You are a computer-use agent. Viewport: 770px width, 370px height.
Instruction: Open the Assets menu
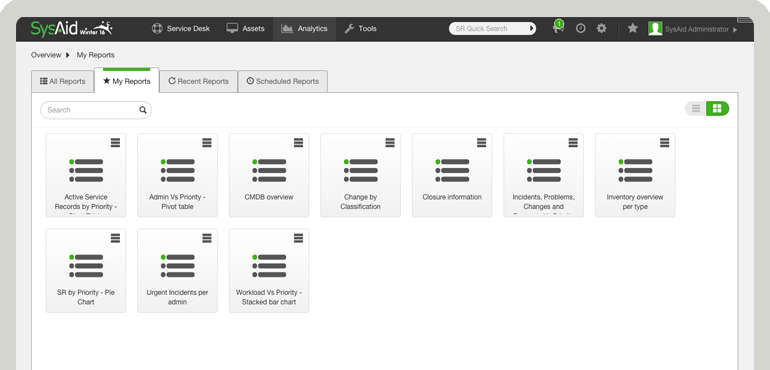coord(246,28)
